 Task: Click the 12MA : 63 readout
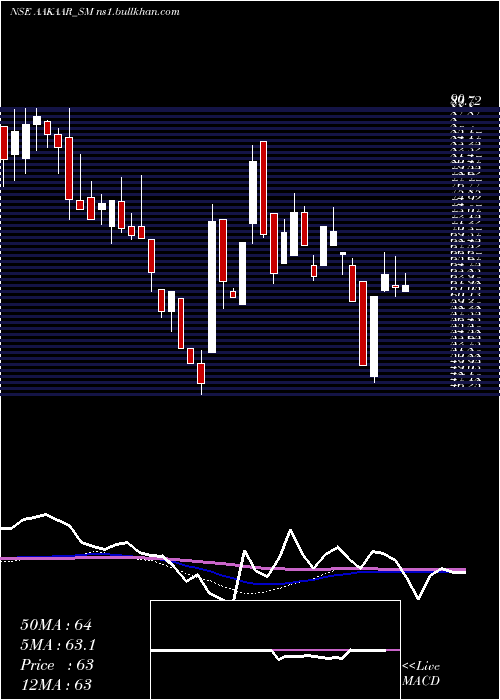[56, 684]
